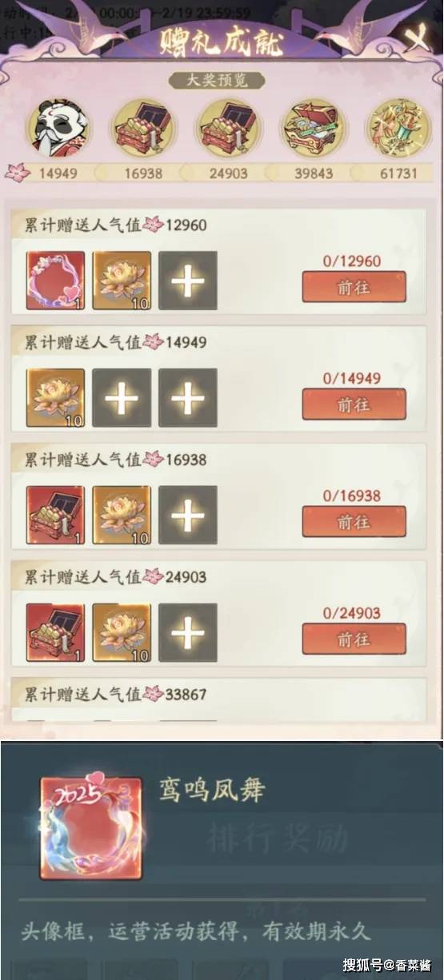Tap the treasure chest in 16938 row
Image resolution: width=444 pixels, height=980 pixels.
[x=55, y=516]
